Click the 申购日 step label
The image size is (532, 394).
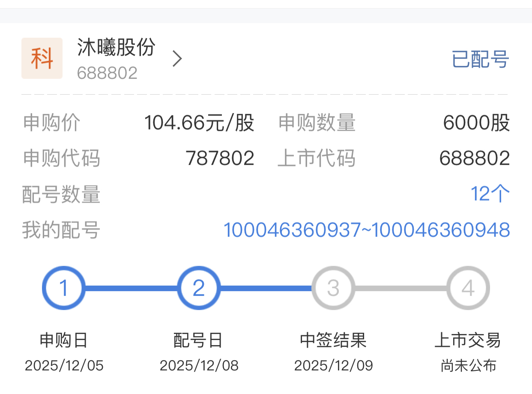click(64, 341)
